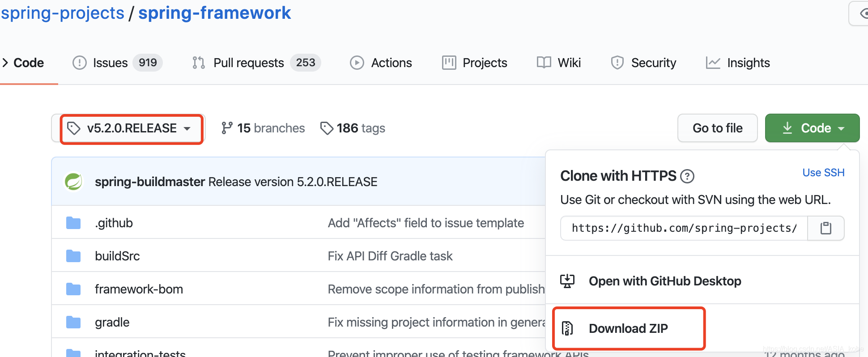The image size is (868, 357).
Task: Open the Security tab
Action: 643,63
